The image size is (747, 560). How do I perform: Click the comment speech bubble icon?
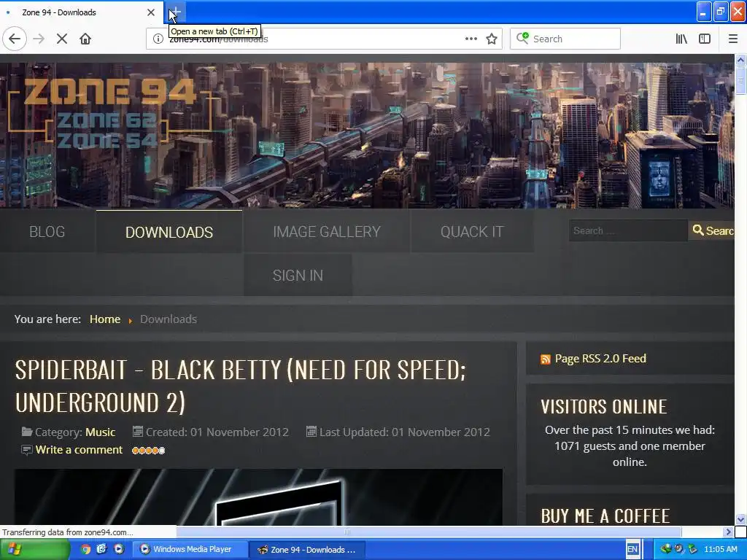27,450
